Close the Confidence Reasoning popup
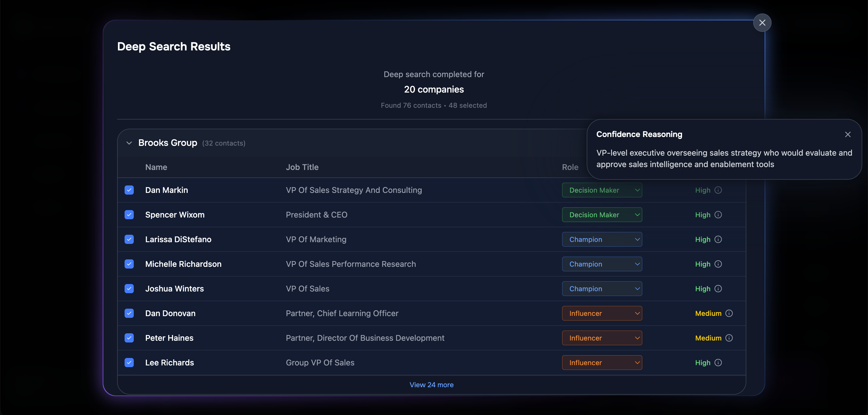 (x=848, y=134)
